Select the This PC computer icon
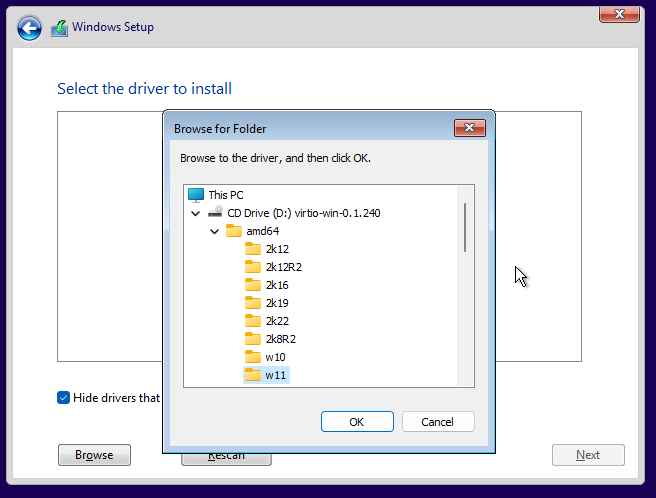Screen dimensions: 656x498 [x=196, y=195]
